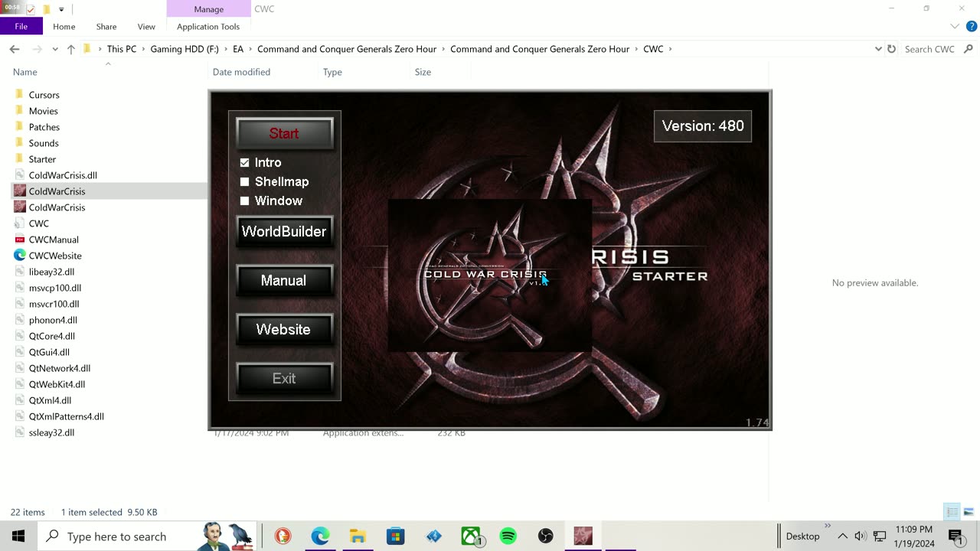Expand the address bar history dropdown
This screenshot has height=551, width=980.
(878, 49)
